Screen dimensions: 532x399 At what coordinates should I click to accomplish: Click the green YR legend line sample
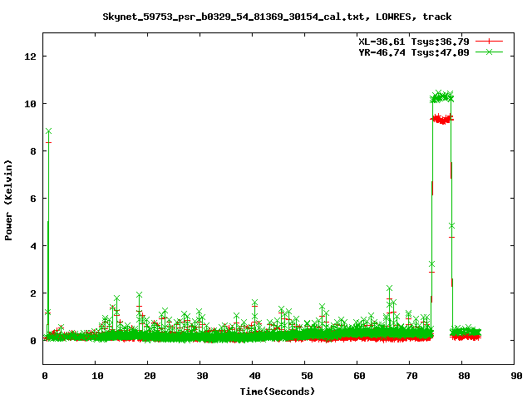point(489,52)
